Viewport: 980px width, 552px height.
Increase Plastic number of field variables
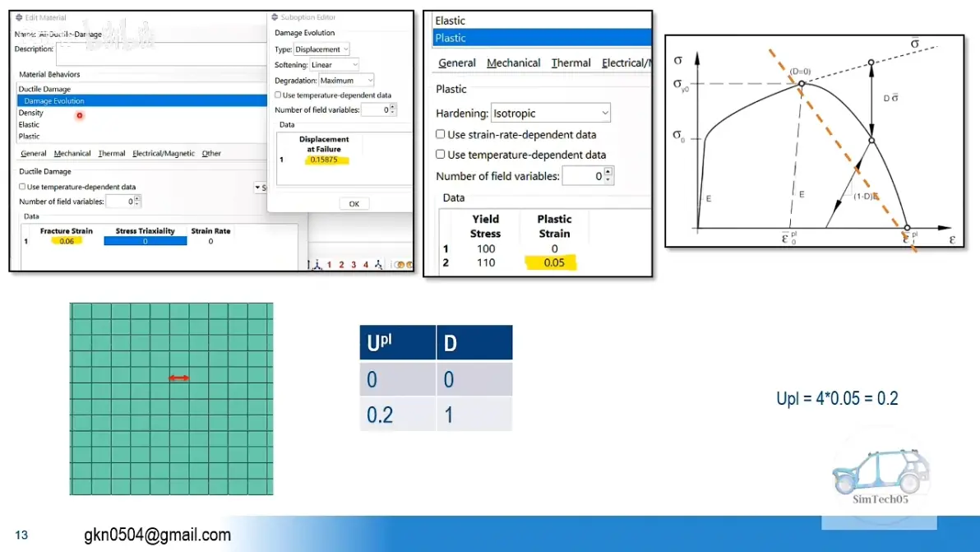[x=608, y=171]
